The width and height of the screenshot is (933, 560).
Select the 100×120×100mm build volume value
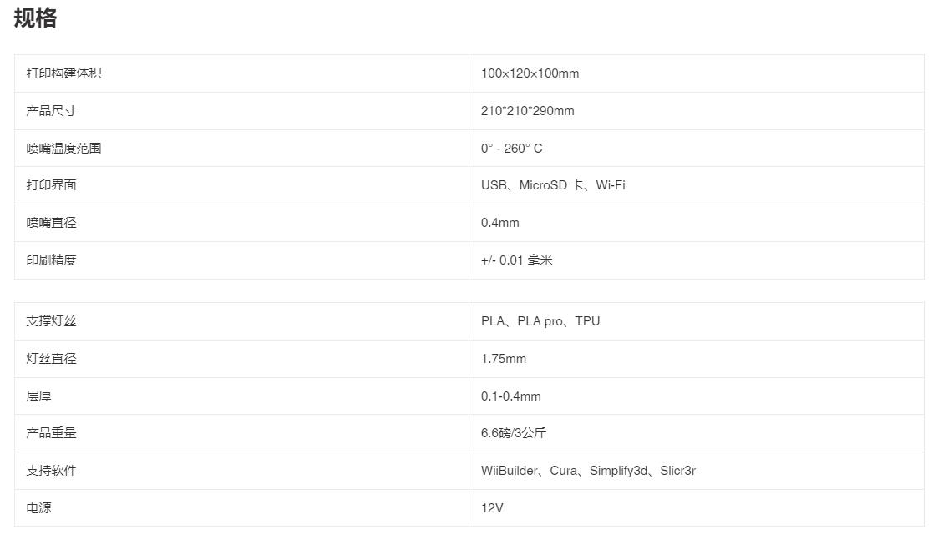[530, 73]
